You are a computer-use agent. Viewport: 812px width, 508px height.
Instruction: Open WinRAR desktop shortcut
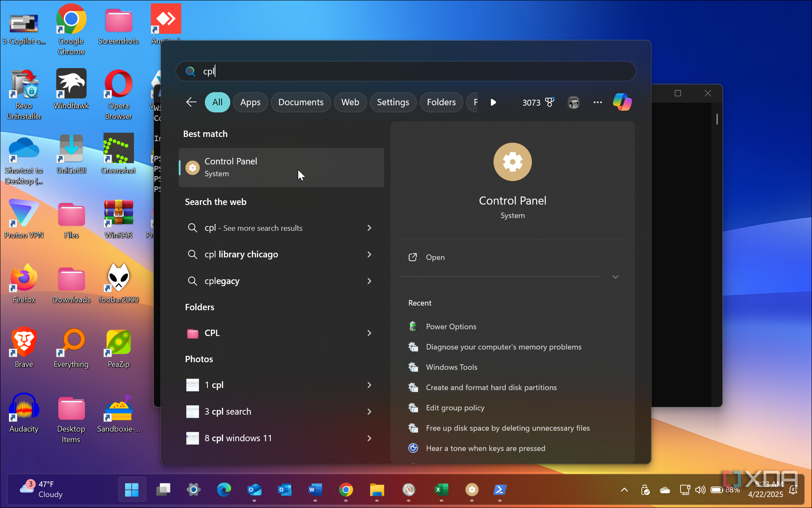[118, 218]
